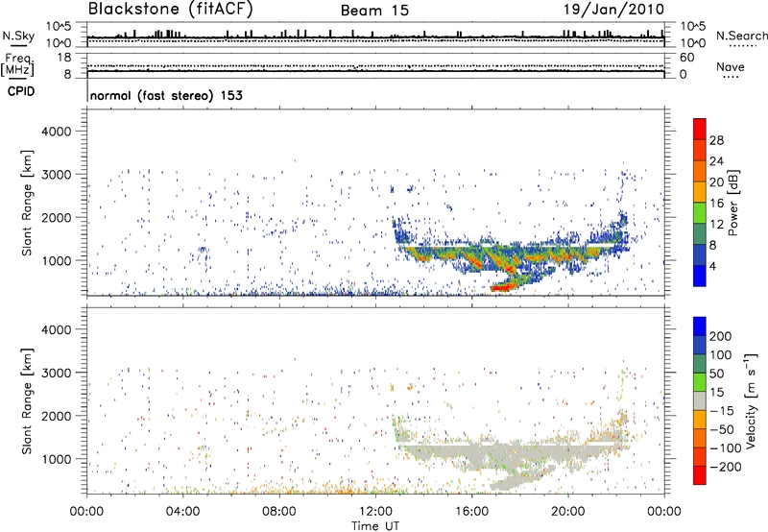768x532 pixels.
Task: Click the "Power [dB]" color bar title
Action: pos(732,203)
